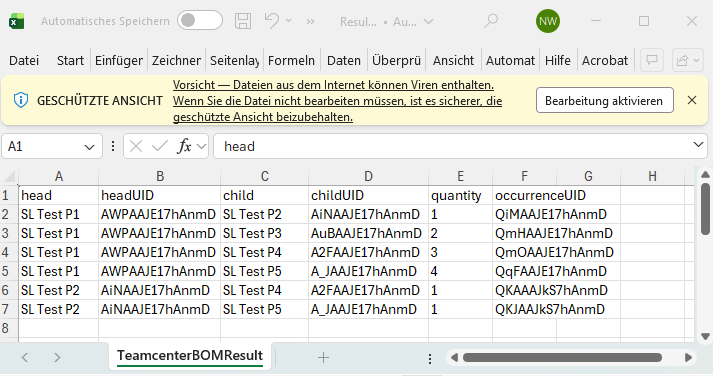Expand the formula bar with chevron
Image resolution: width=713 pixels, height=376 pixels.
click(698, 145)
